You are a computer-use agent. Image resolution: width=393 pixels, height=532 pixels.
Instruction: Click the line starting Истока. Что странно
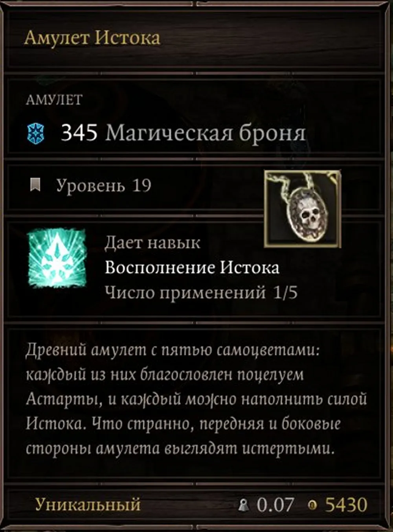(x=183, y=424)
